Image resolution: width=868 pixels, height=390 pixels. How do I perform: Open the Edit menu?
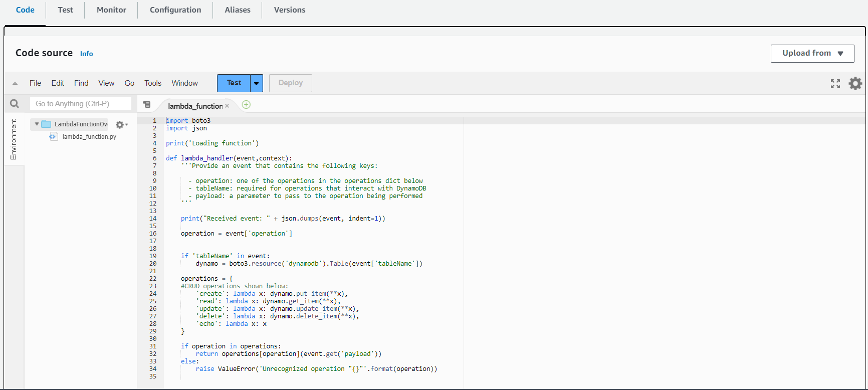(58, 83)
